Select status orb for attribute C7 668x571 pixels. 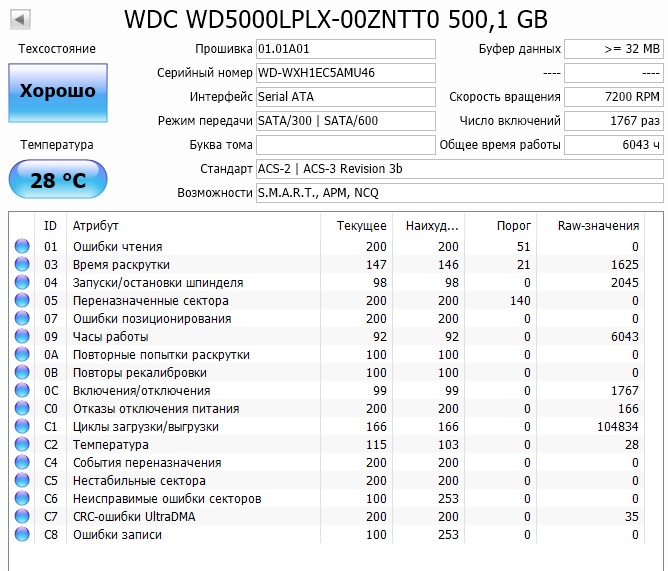pos(22,516)
